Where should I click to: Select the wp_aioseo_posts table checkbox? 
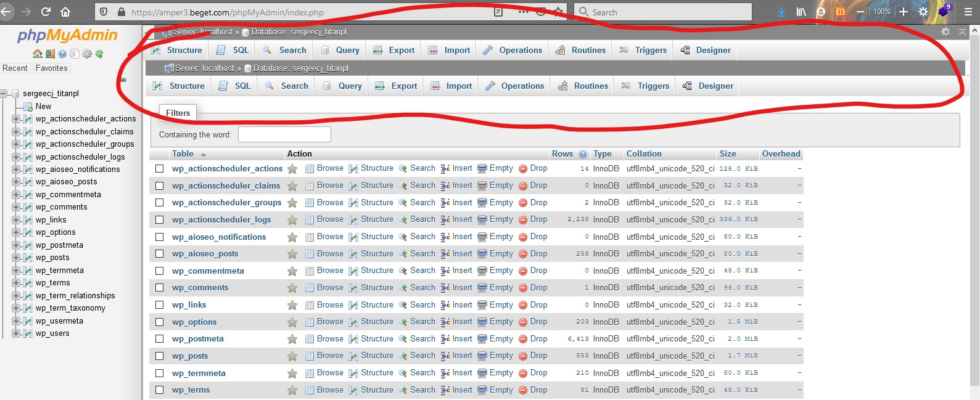click(x=160, y=253)
